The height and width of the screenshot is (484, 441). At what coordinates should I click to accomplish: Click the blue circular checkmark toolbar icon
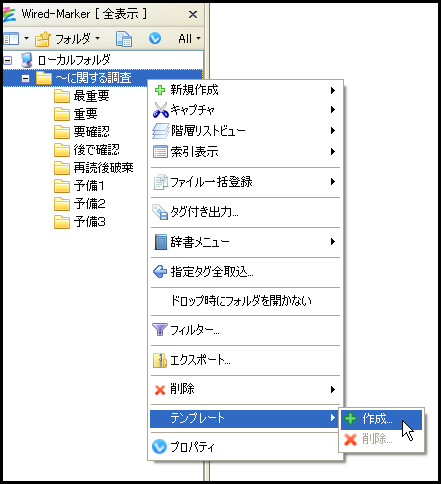(x=155, y=39)
